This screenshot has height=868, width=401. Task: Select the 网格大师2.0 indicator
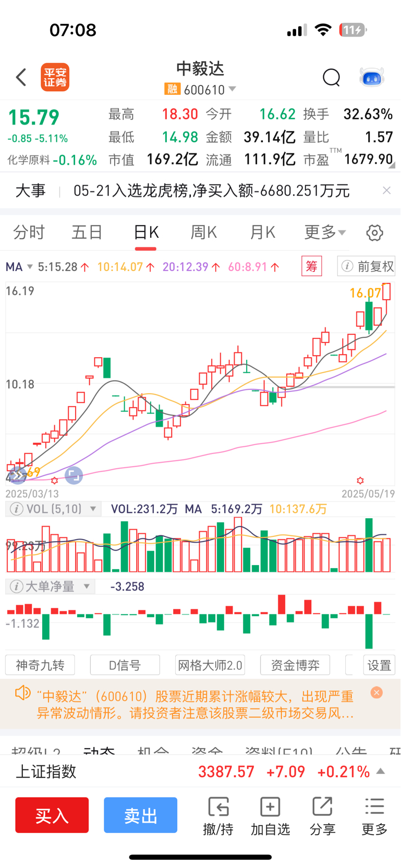point(210,665)
